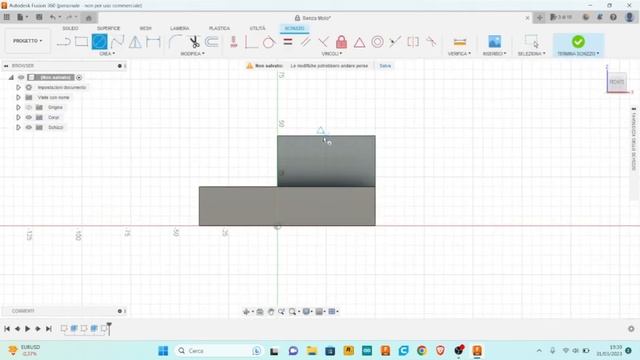Toggle visibility of the Schizzi folder

pos(29,127)
